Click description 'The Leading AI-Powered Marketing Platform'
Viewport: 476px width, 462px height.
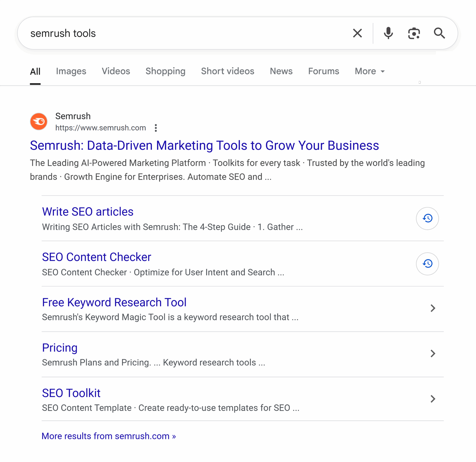click(x=118, y=163)
